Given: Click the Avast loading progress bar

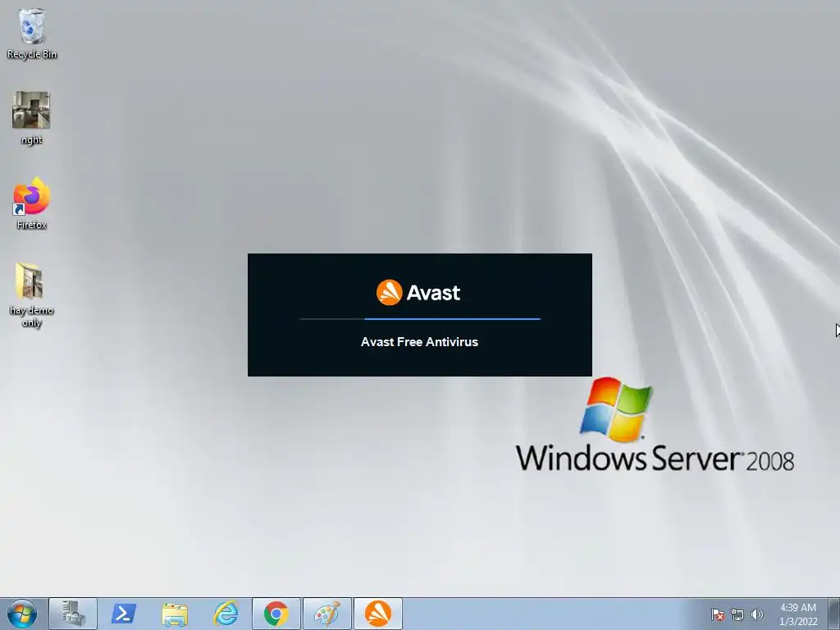Looking at the screenshot, I should tap(420, 319).
